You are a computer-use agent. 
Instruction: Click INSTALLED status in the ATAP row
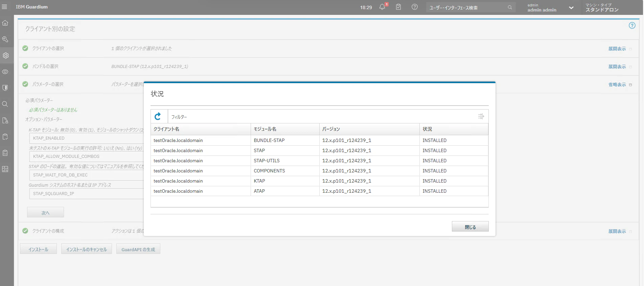pyautogui.click(x=435, y=191)
